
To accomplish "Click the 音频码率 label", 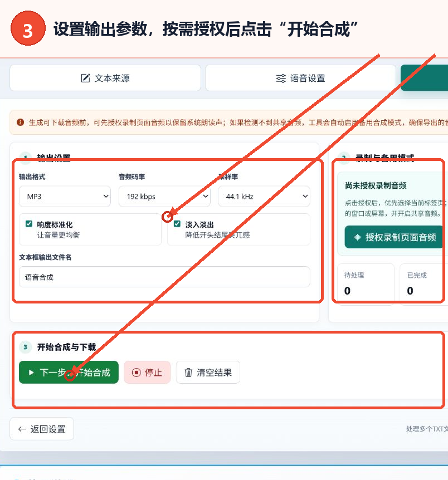I will coord(132,177).
